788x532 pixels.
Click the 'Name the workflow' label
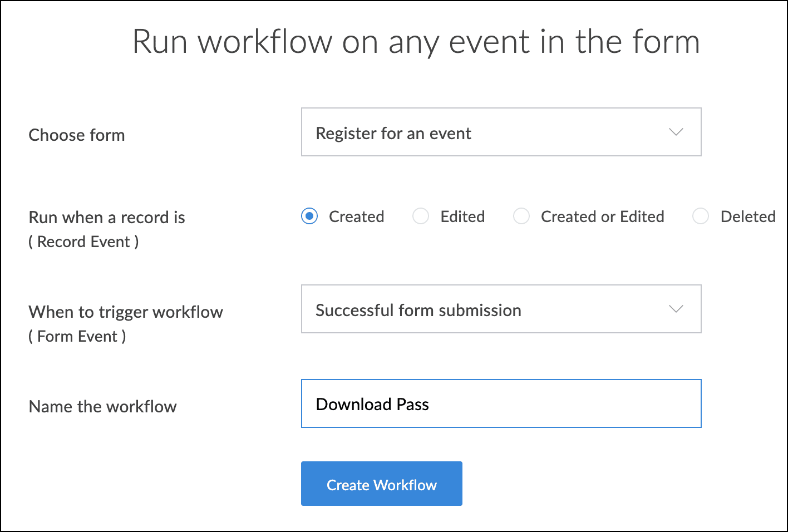coord(102,407)
